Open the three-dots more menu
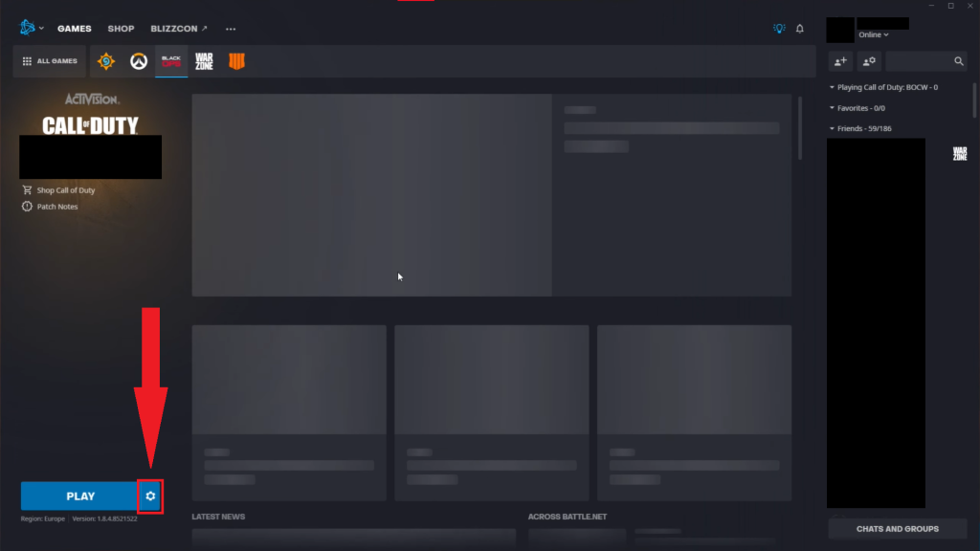Image resolution: width=980 pixels, height=551 pixels. (231, 29)
